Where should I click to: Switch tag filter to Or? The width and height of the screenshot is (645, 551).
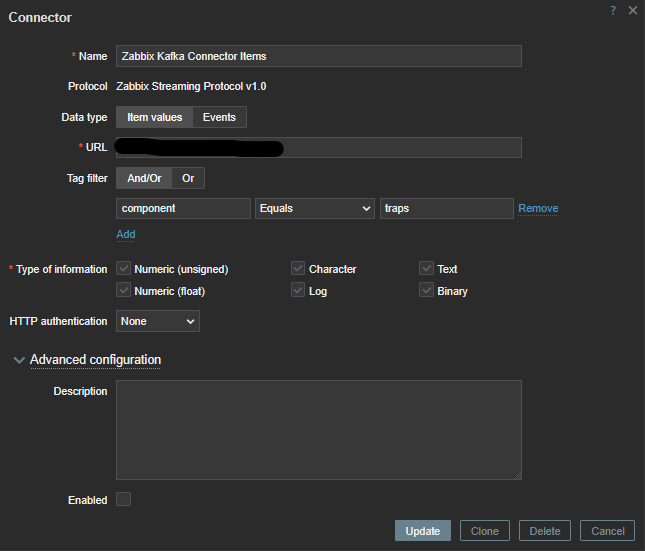tap(188, 178)
